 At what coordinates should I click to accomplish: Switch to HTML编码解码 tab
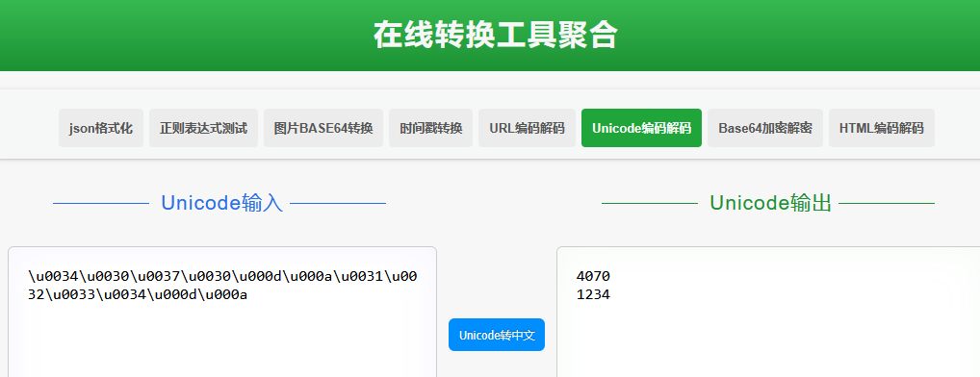tap(881, 128)
